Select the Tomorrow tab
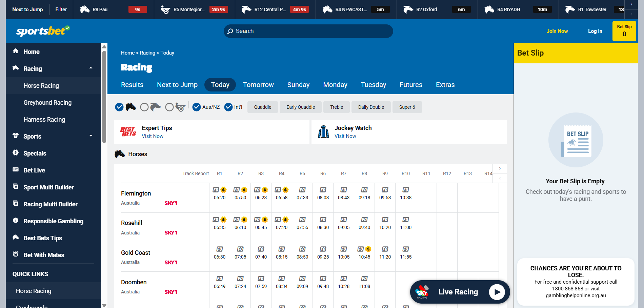The image size is (644, 308). (x=258, y=85)
